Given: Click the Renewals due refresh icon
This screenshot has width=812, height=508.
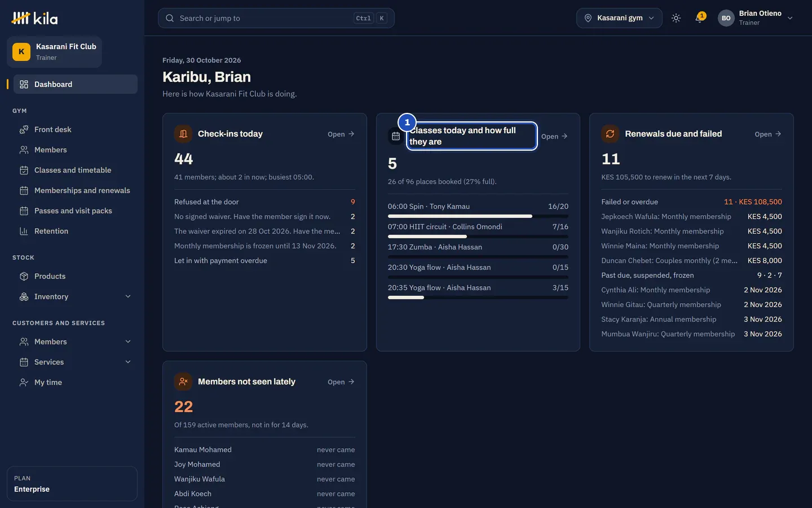Looking at the screenshot, I should (610, 134).
